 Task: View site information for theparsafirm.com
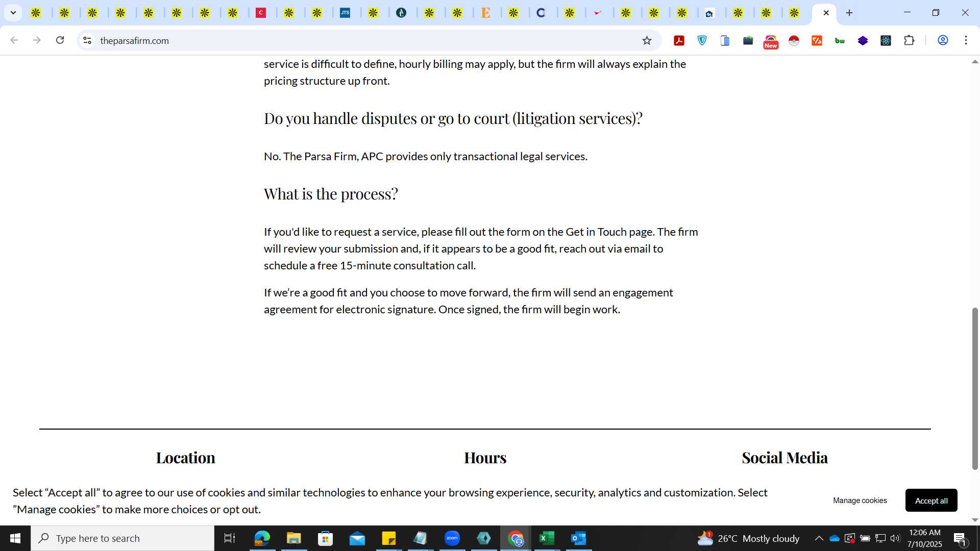pyautogui.click(x=87, y=40)
